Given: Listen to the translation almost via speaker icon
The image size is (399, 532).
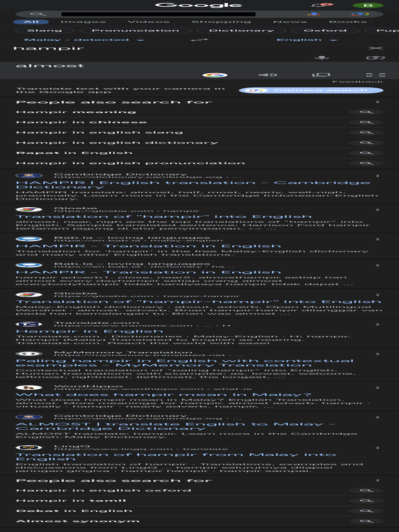Looking at the screenshot, I should pos(268,75).
